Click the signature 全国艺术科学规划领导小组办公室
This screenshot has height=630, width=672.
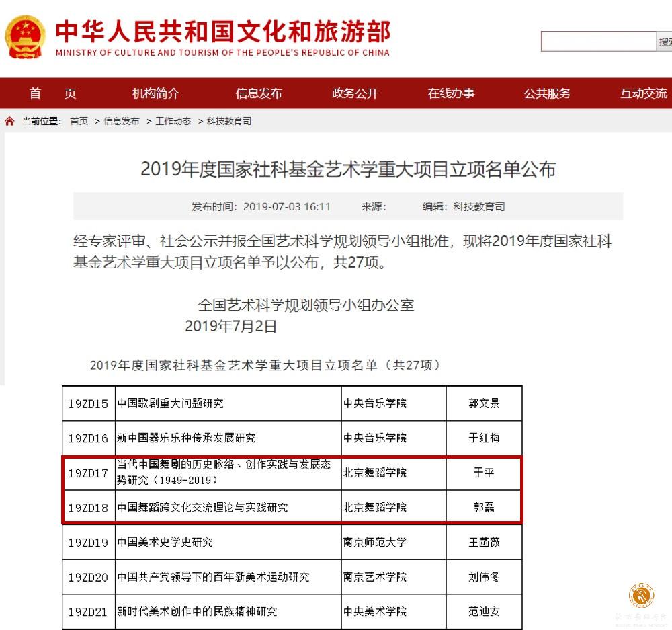(306, 305)
